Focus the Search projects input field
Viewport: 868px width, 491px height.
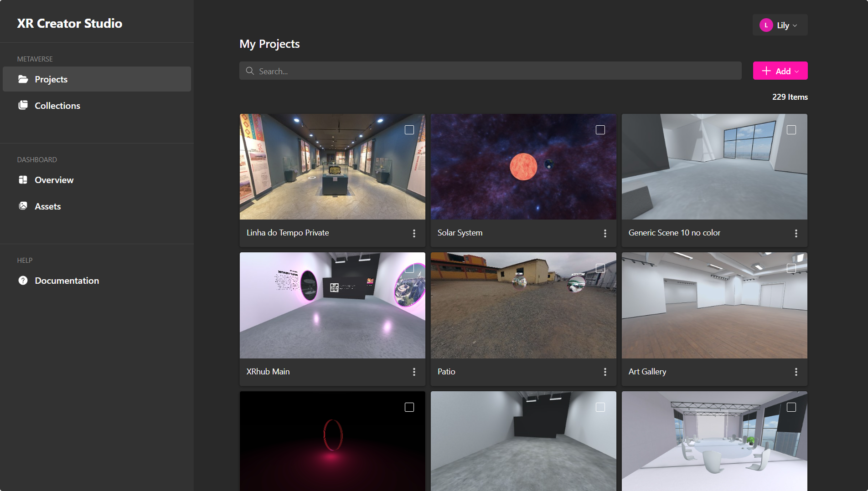point(491,71)
